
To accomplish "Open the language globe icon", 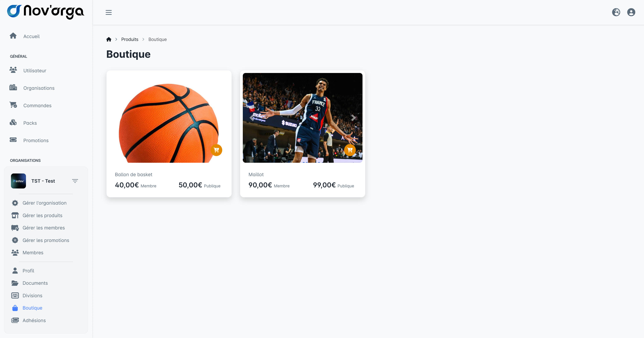I will (x=616, y=12).
